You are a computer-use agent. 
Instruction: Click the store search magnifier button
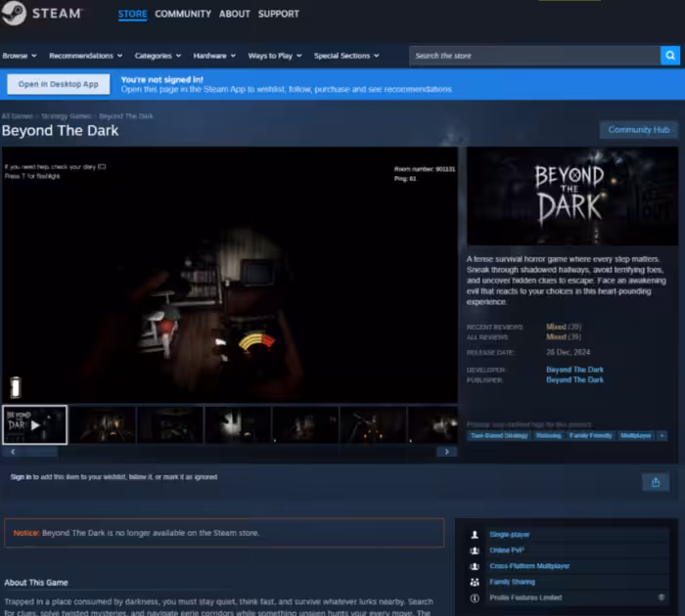[670, 56]
